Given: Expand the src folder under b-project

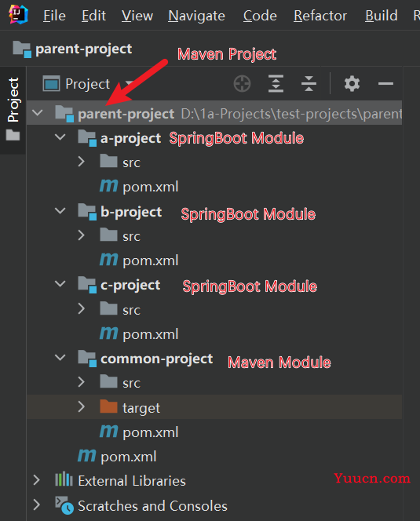Looking at the screenshot, I should click(x=81, y=235).
